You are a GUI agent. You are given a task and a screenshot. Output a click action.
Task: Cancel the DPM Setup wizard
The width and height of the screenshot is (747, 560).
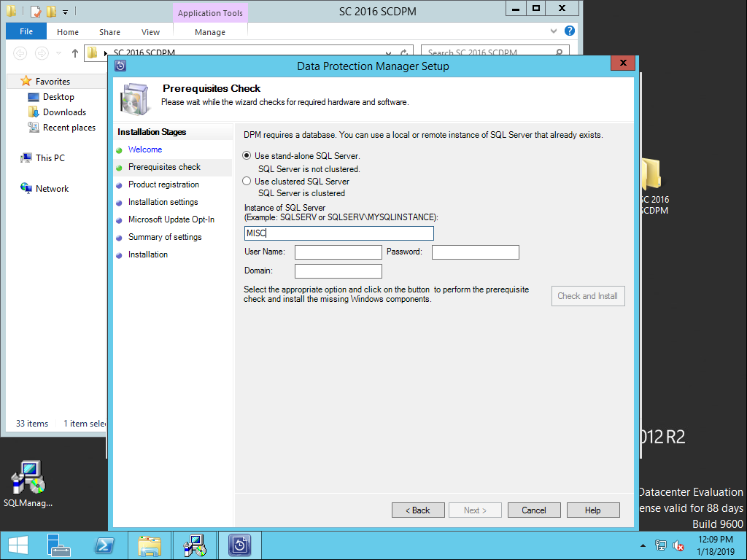coord(534,510)
